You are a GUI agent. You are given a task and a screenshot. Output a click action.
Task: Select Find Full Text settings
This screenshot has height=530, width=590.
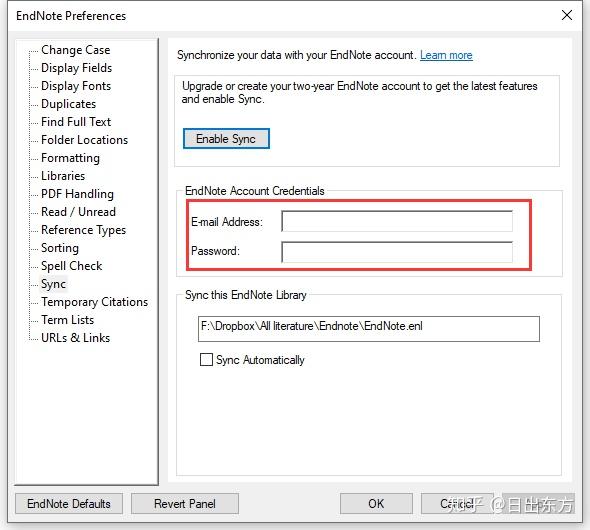[76, 122]
